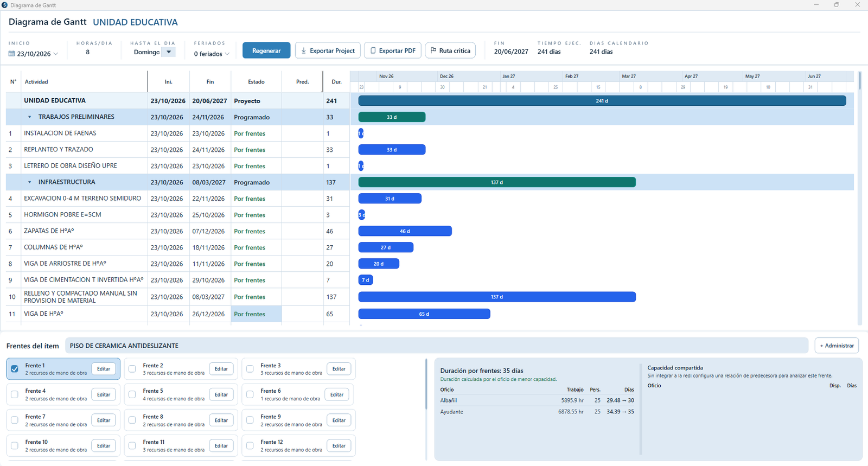Mark the Frente 6 checkbox

[250, 394]
